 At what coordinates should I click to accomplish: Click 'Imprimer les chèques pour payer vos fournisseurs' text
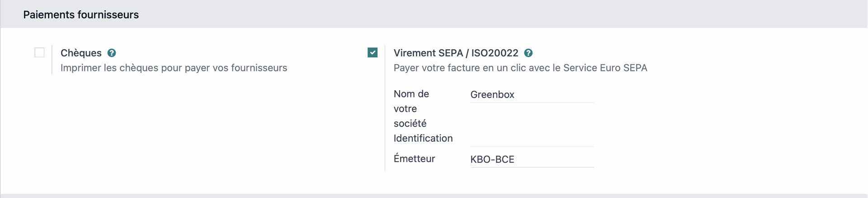coord(174,68)
